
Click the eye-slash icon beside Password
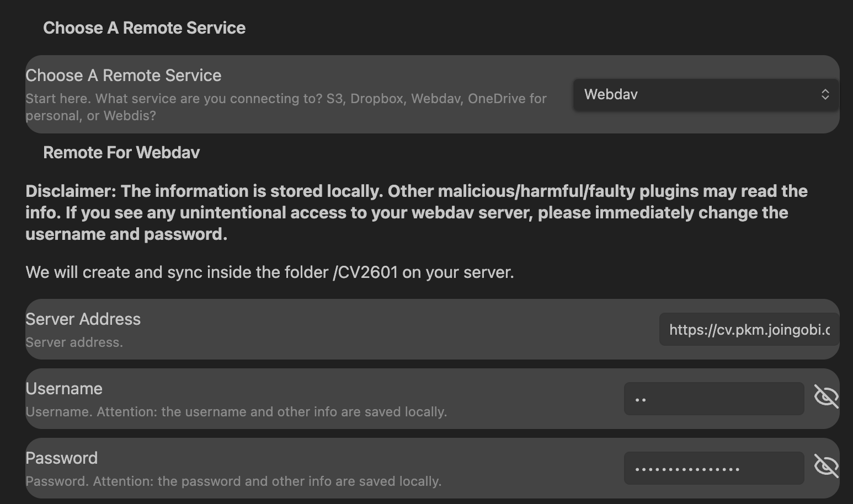(x=827, y=466)
